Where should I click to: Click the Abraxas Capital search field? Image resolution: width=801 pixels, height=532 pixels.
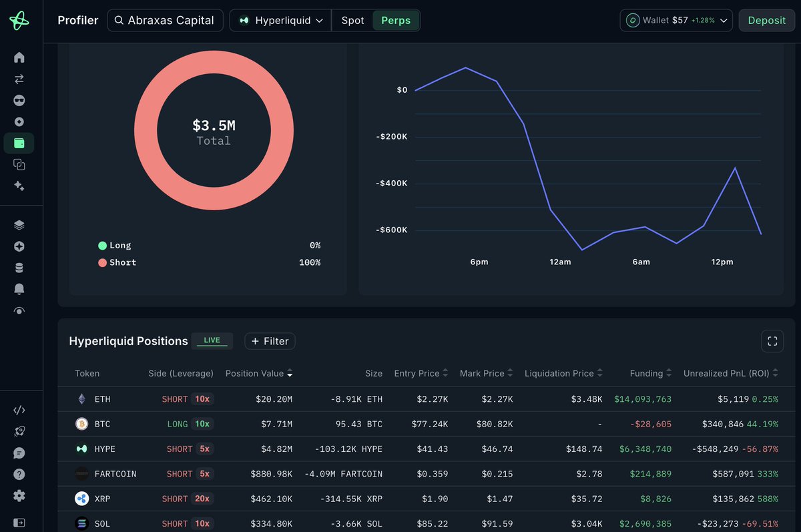(x=164, y=21)
